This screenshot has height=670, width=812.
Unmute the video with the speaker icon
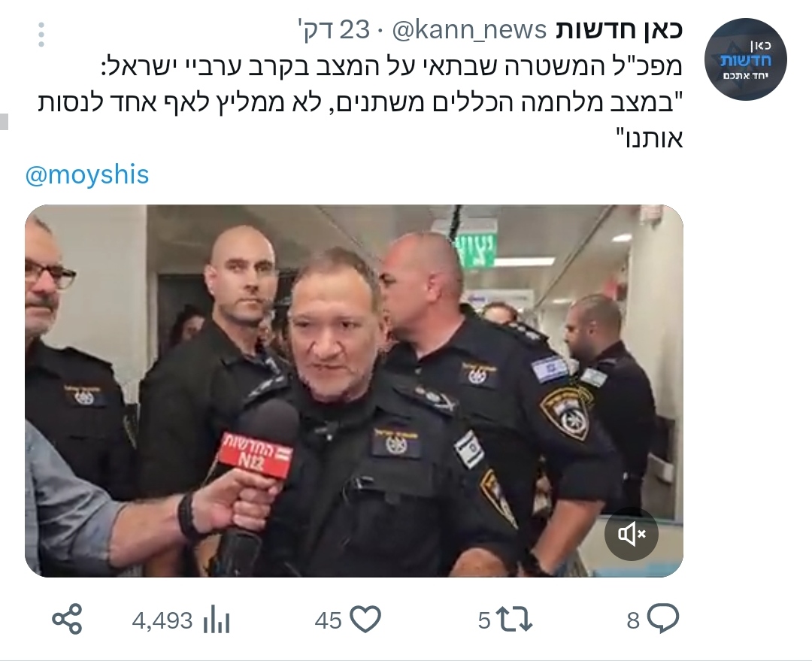pyautogui.click(x=632, y=534)
